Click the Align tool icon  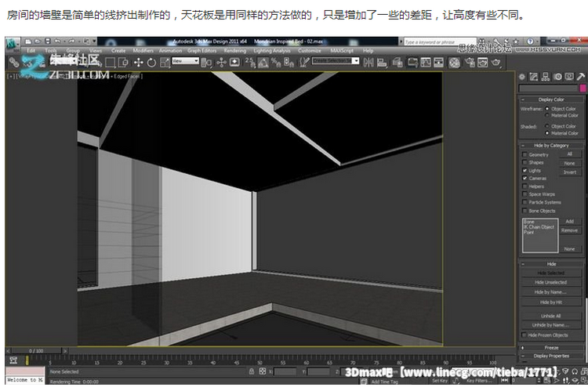(382, 63)
